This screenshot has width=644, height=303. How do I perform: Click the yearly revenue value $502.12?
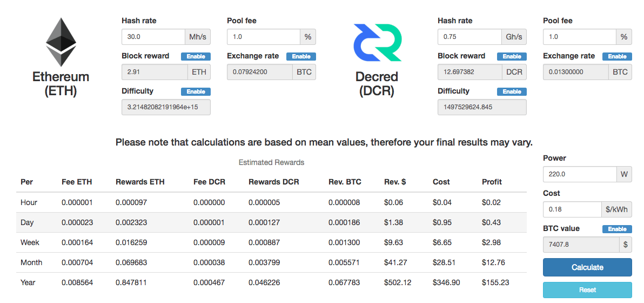coord(398,282)
